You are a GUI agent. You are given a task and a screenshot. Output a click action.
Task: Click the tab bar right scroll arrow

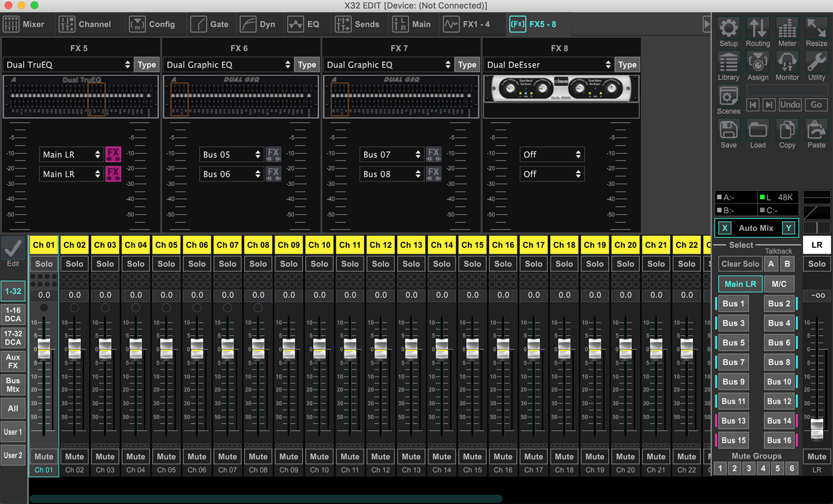click(x=707, y=24)
